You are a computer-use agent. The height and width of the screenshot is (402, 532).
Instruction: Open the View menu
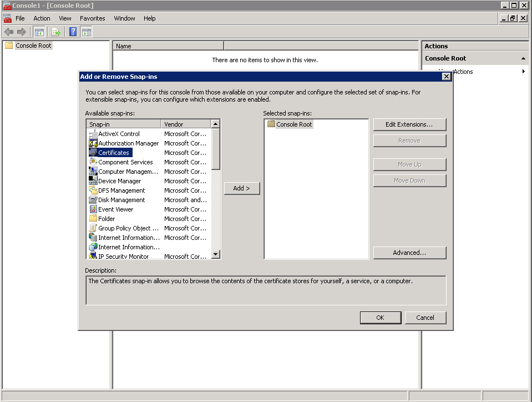65,18
